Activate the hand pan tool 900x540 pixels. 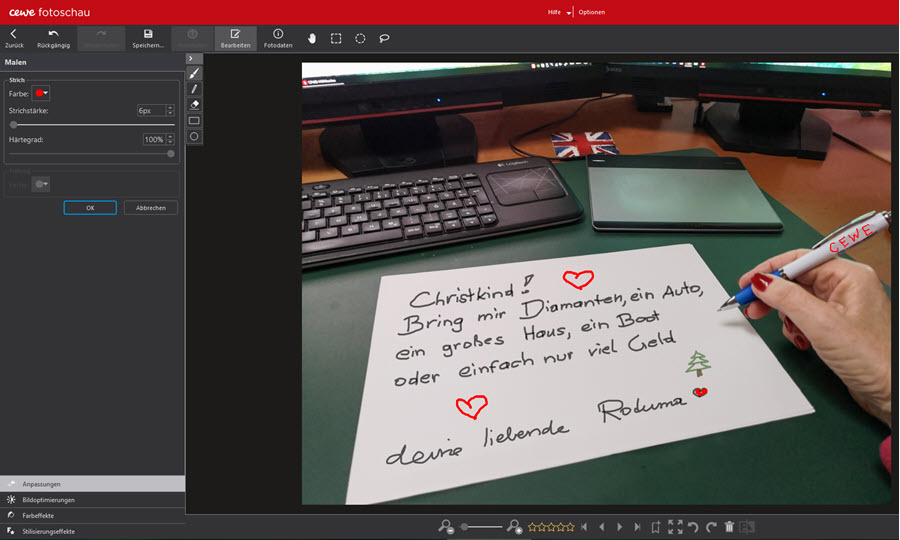312,38
